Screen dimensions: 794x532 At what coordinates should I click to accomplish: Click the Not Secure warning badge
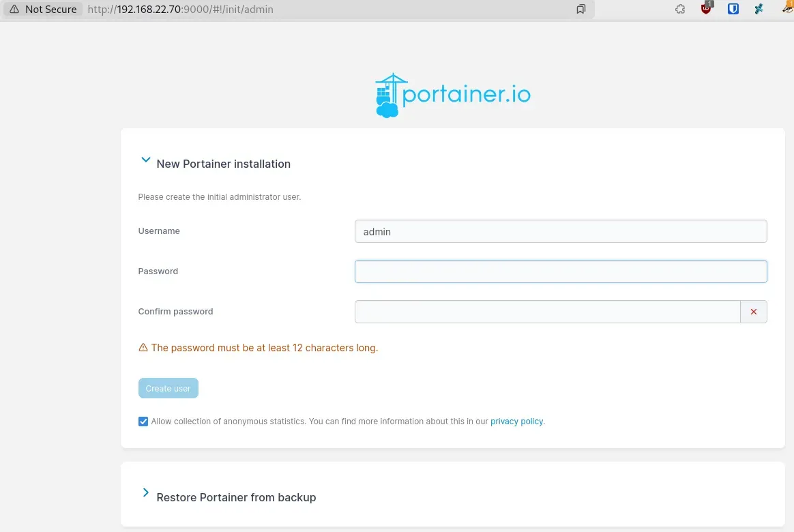[x=42, y=9]
